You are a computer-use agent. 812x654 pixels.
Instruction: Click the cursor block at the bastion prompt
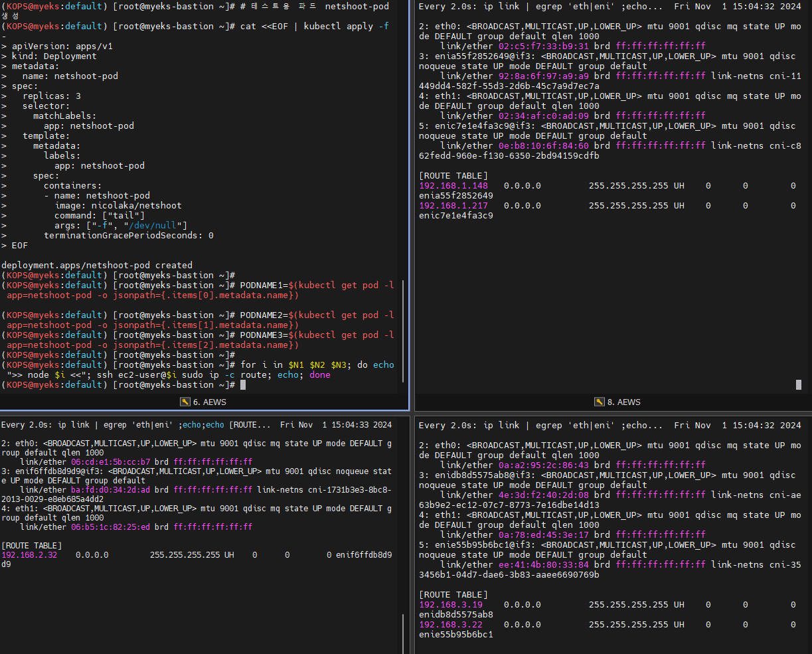243,385
